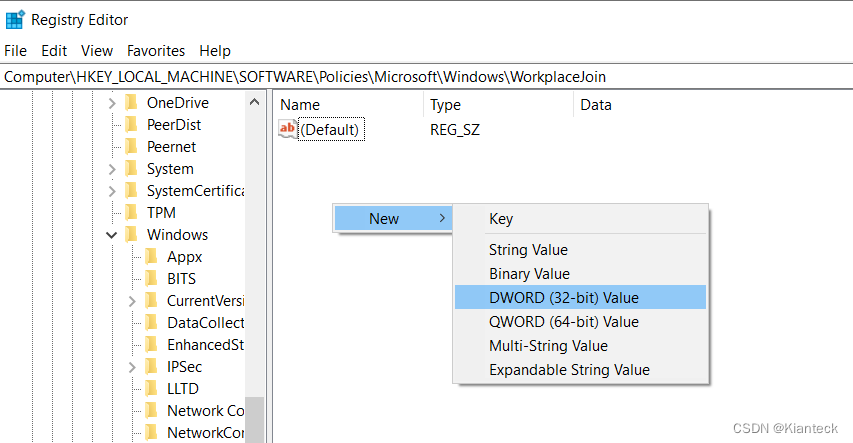Select the Appx key label
Viewport: 853px width, 443px height.
(x=184, y=256)
